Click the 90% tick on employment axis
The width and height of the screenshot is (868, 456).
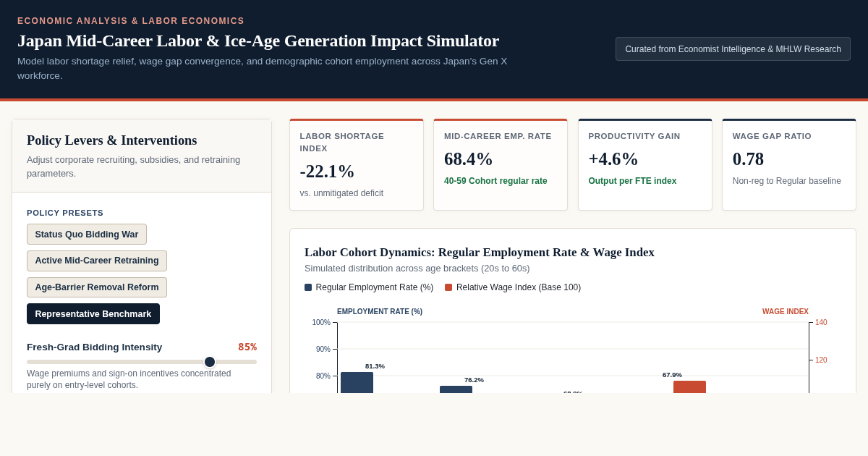[x=323, y=350]
